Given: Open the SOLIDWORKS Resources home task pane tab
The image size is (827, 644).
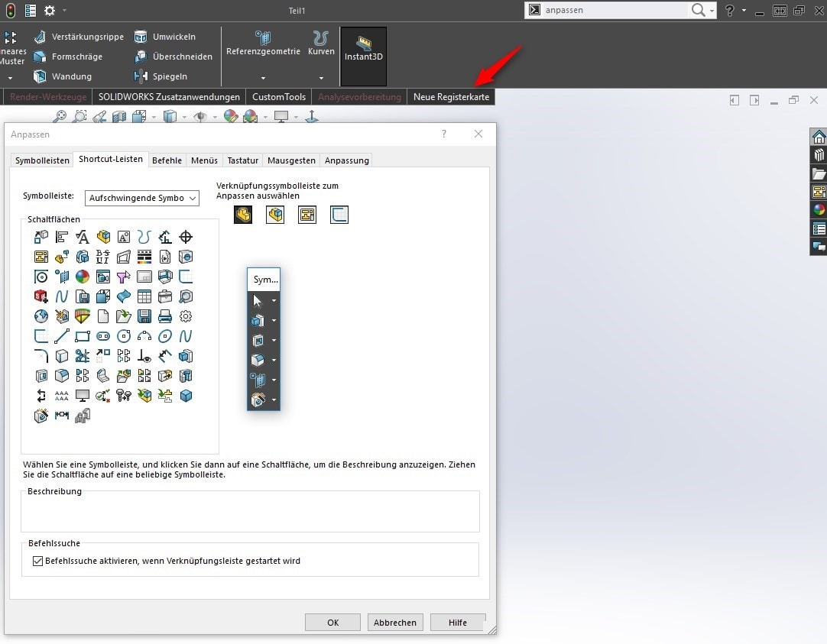Looking at the screenshot, I should 819,137.
